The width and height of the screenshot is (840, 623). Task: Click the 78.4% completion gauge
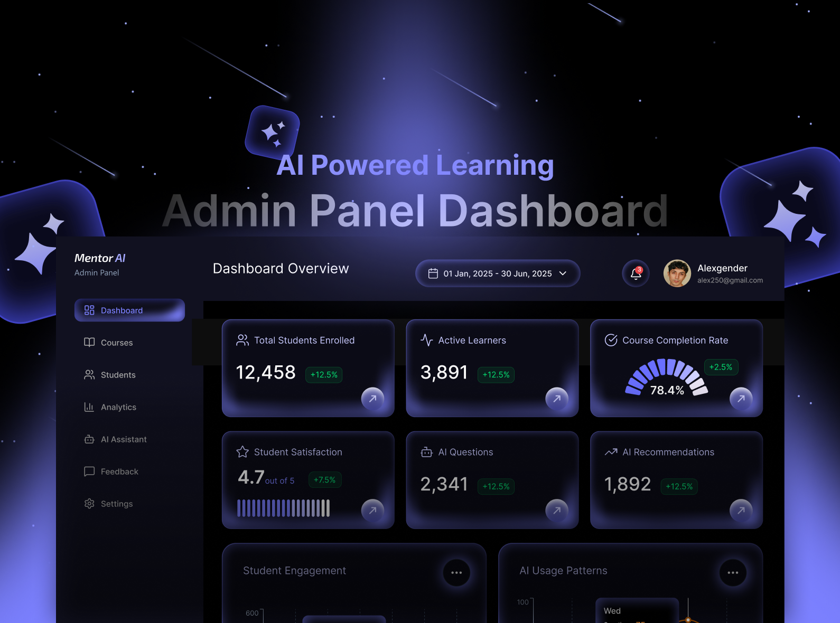tap(667, 377)
